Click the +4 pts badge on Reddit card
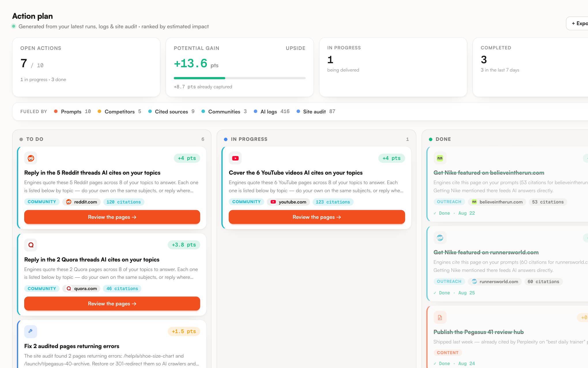 187,158
